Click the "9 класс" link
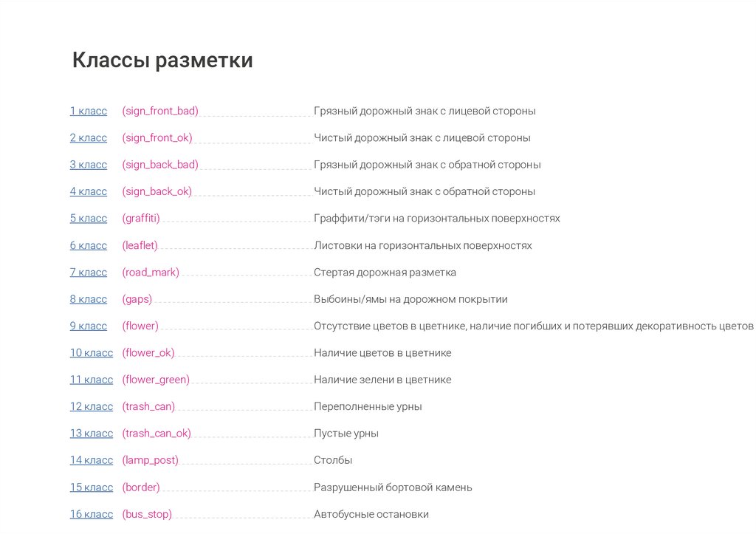The image size is (756, 534). (89, 326)
